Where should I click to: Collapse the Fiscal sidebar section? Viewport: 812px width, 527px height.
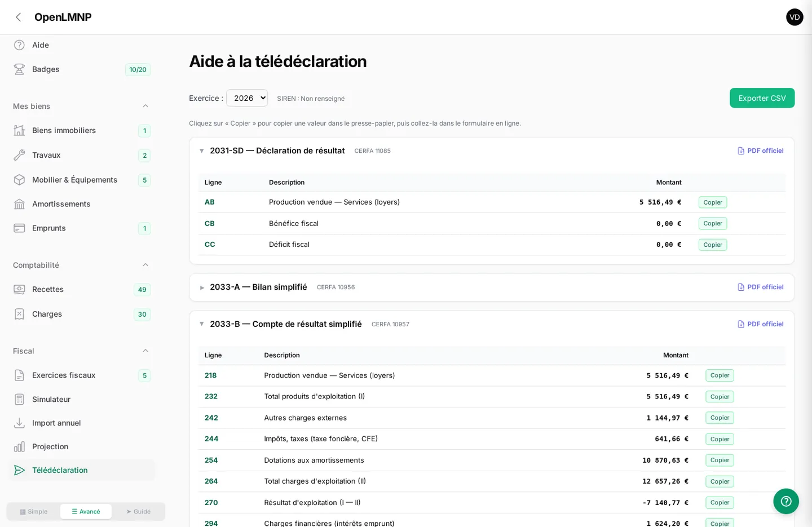click(145, 351)
